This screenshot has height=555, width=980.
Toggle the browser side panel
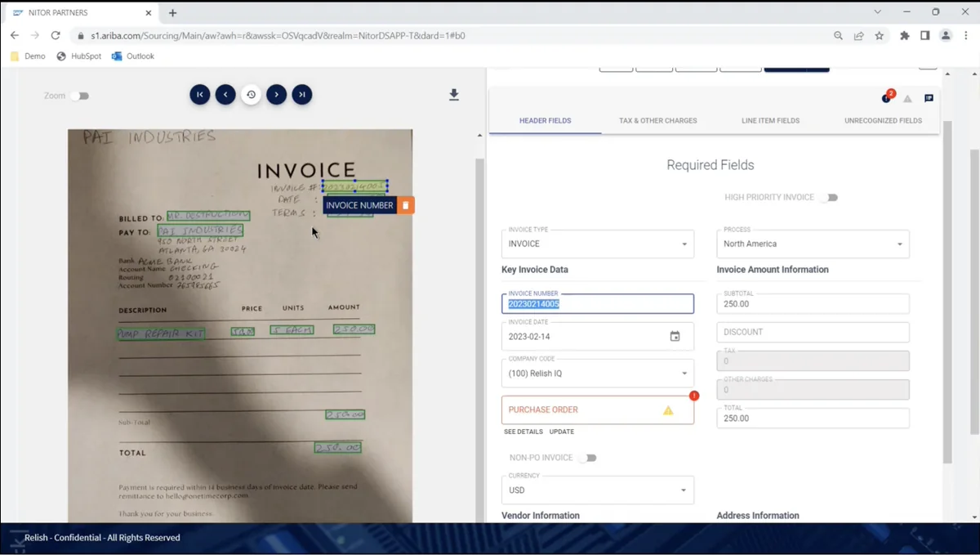925,36
